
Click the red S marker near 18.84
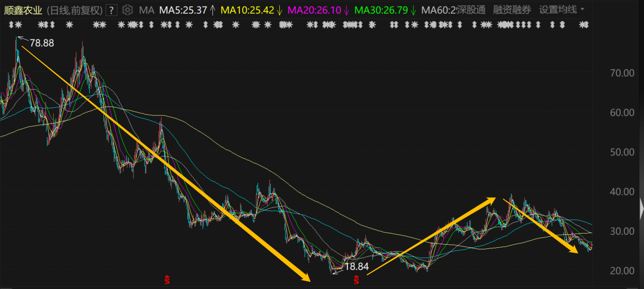point(356,280)
